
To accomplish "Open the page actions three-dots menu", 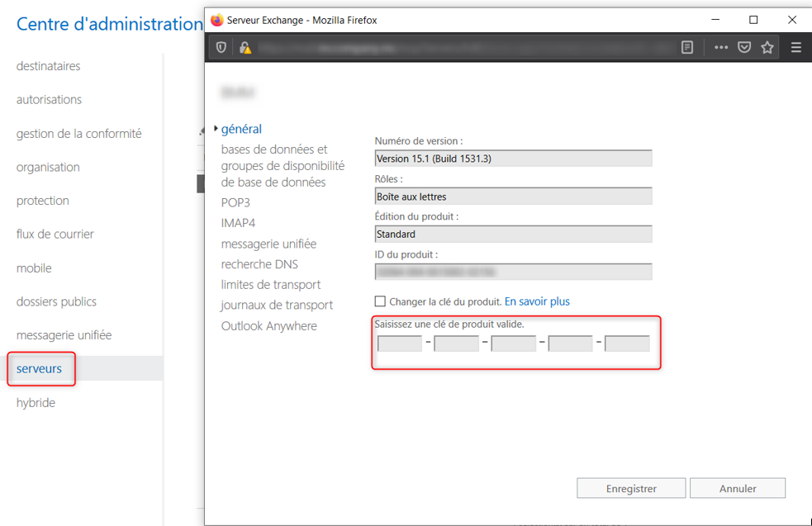I will (721, 48).
